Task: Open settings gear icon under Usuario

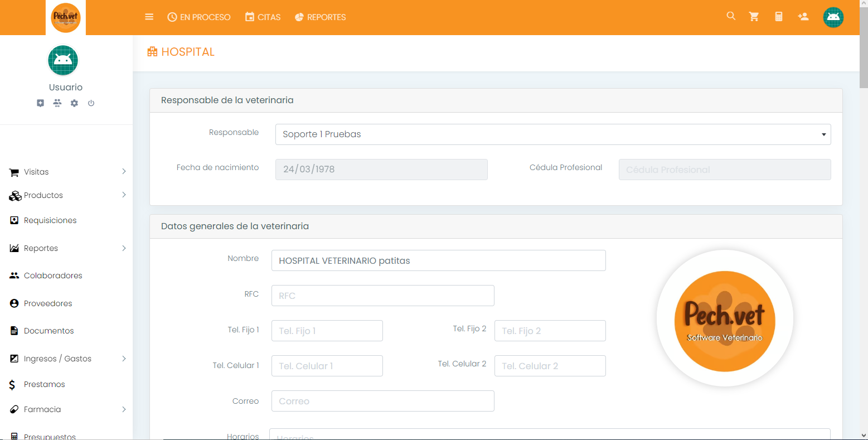Action: point(74,103)
